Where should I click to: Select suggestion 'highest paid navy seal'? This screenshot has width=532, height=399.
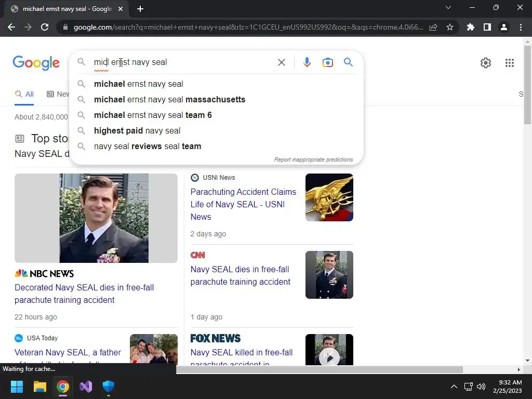pos(216,130)
